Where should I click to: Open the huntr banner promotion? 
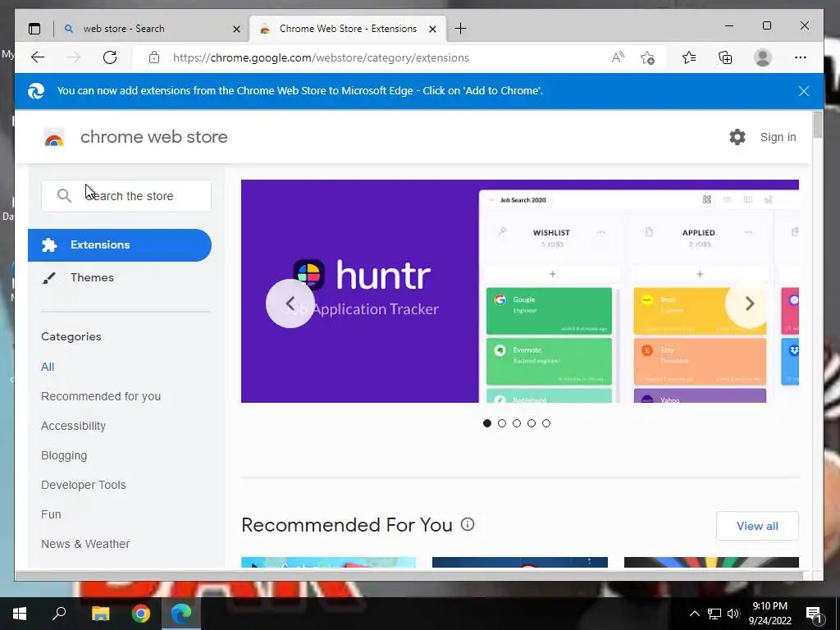[x=519, y=291]
